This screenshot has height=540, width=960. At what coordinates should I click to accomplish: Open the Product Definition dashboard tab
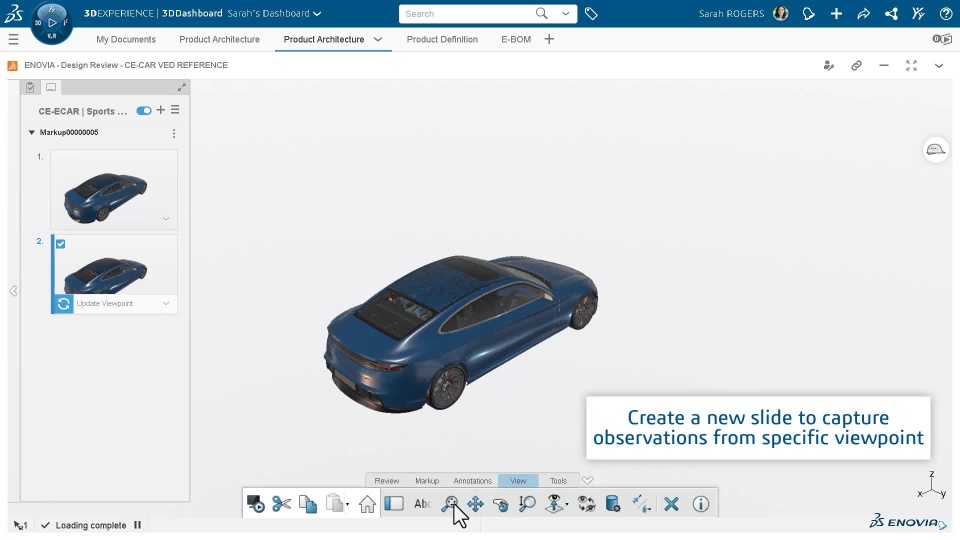(442, 39)
